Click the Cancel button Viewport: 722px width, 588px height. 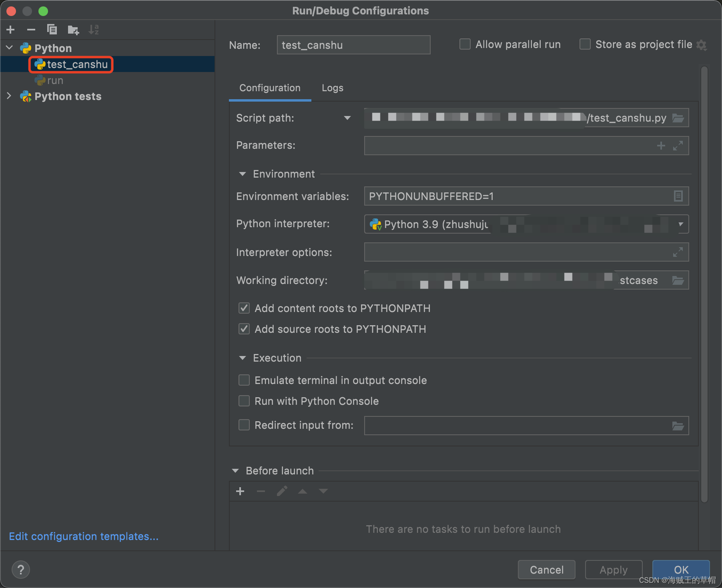point(547,570)
